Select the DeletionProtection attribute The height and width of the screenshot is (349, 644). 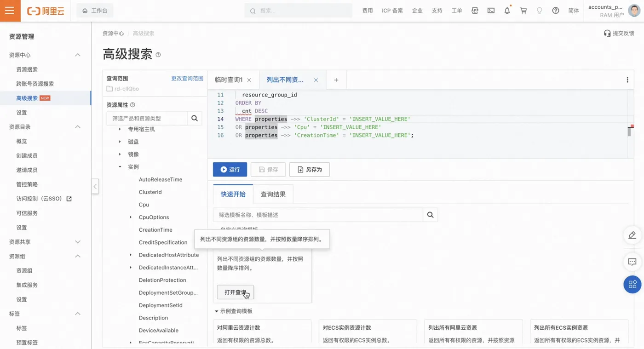(162, 280)
